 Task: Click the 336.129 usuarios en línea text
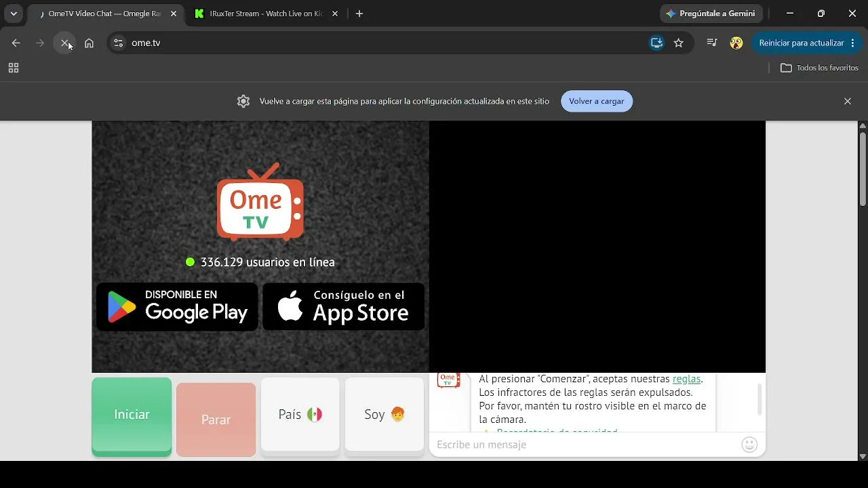267,262
